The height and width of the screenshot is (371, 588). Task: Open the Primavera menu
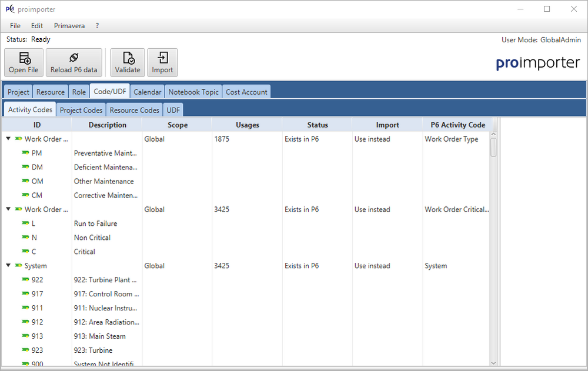(69, 26)
